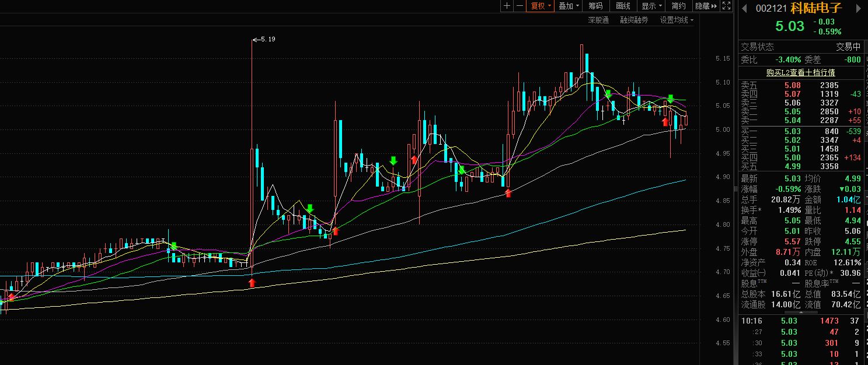Activate the 画线 drawing tool
868x365 pixels.
click(623, 6)
